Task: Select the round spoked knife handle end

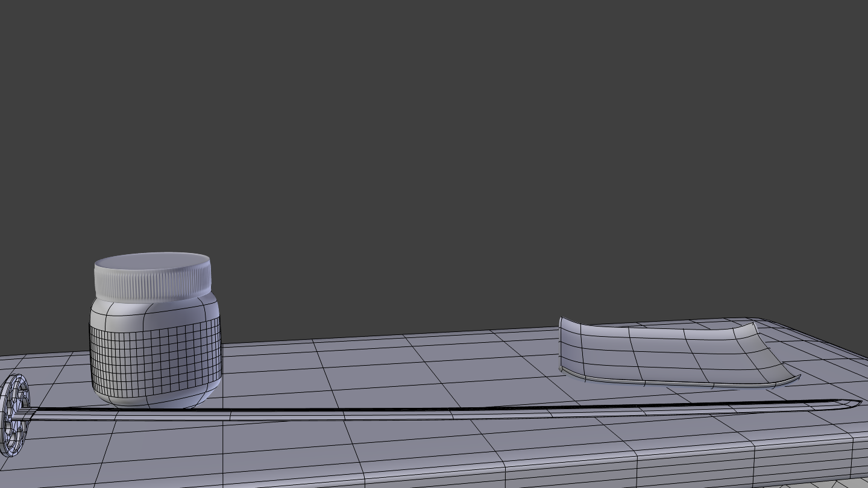Action: point(14,414)
